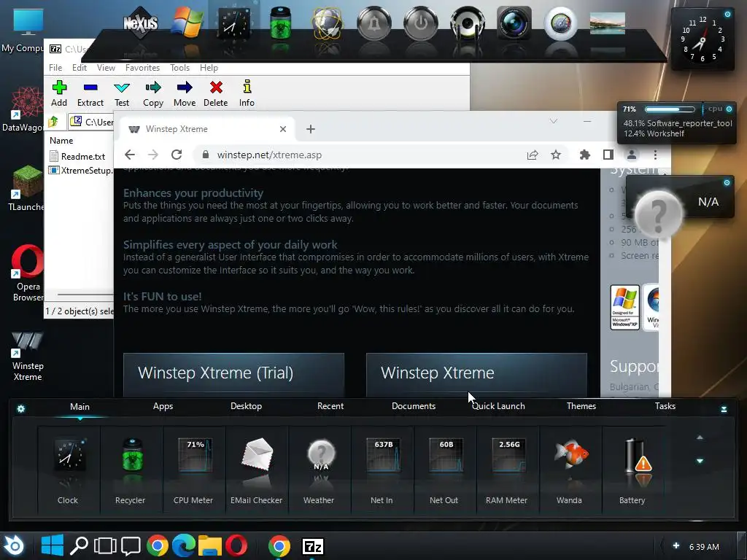Viewport: 747px width, 560px height.
Task: Close the Winstep Xtreme browser tab
Action: (x=283, y=129)
